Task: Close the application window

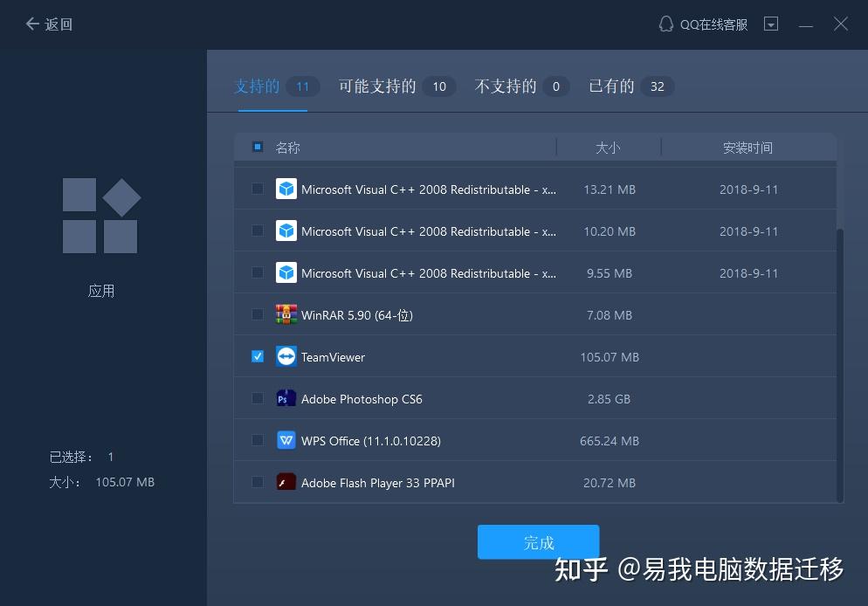Action: (x=840, y=24)
